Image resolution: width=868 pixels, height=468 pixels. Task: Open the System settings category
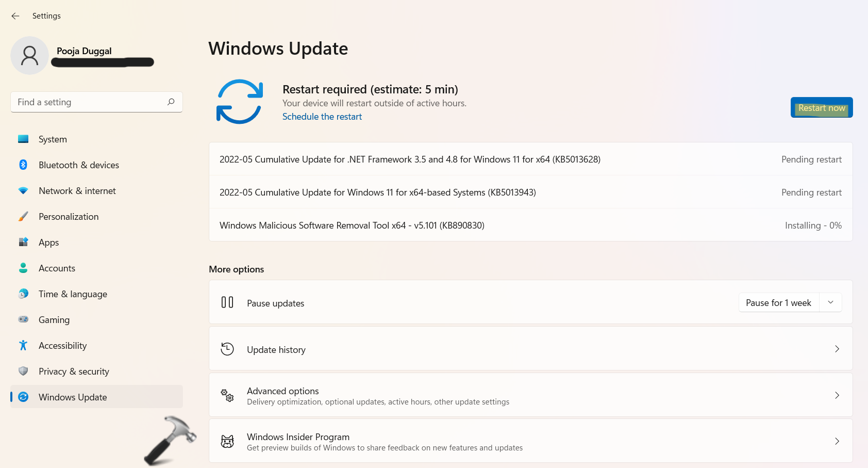(x=53, y=139)
